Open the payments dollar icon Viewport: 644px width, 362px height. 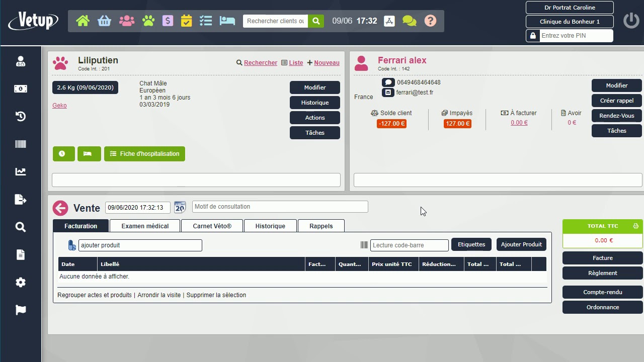(168, 21)
